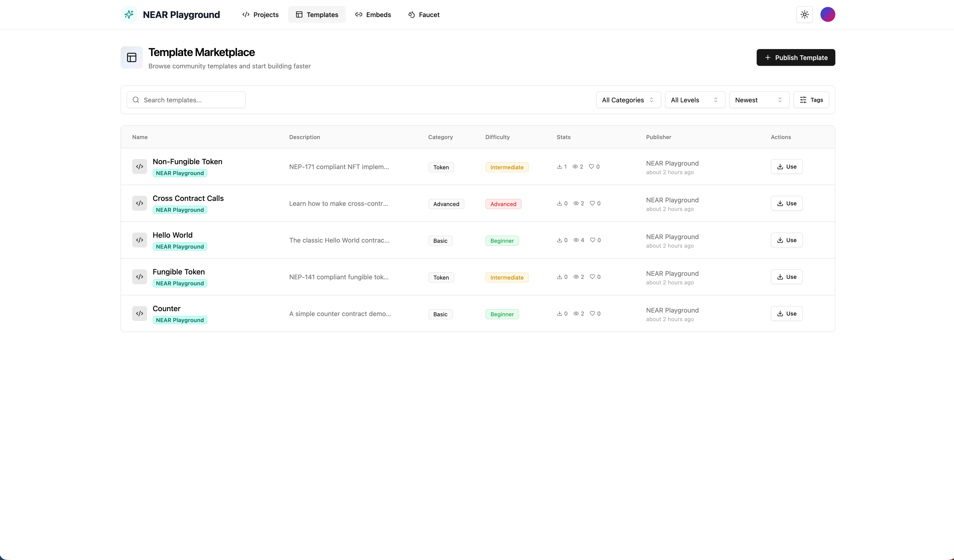Like the Non-Fungible Token template with heart icon
This screenshot has width=954, height=560.
tap(591, 167)
